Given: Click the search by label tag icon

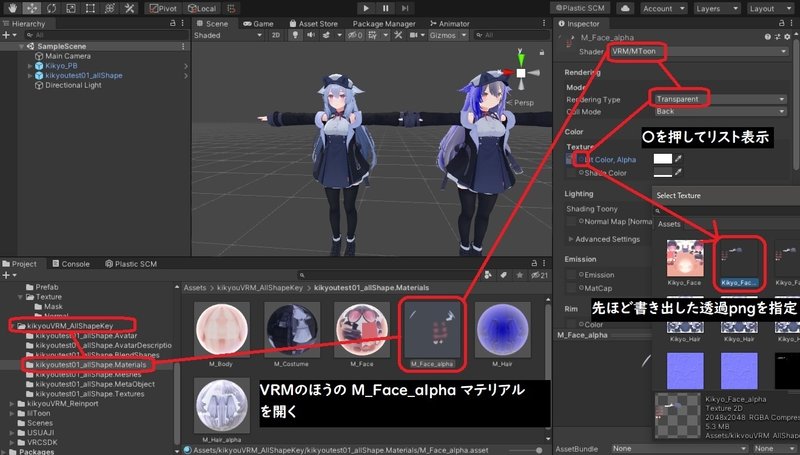Looking at the screenshot, I should point(504,275).
